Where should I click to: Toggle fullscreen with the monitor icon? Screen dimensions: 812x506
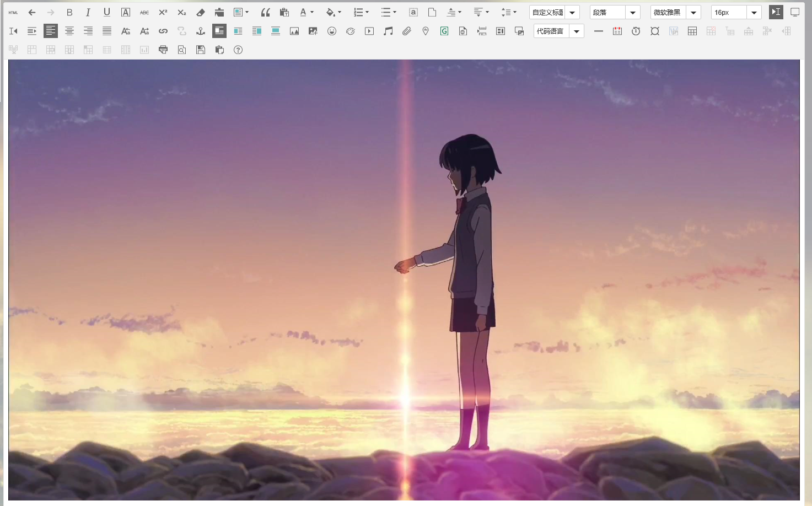[795, 12]
